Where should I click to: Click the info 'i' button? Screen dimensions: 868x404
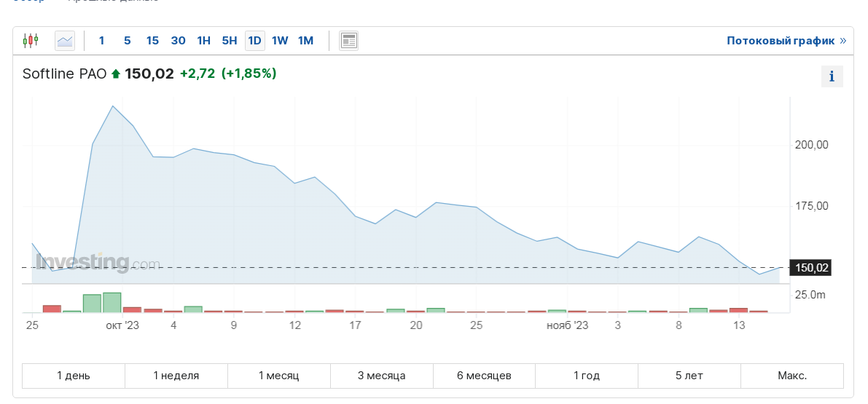click(832, 76)
